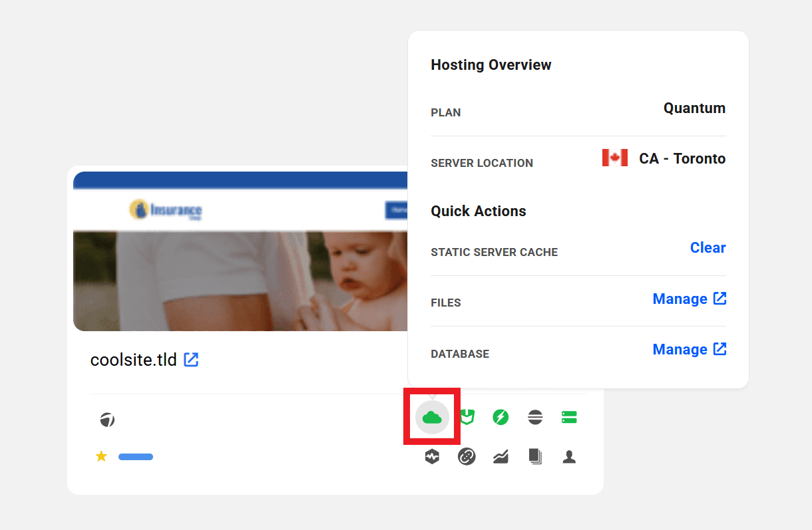The height and width of the screenshot is (530, 812).
Task: Open the stacked pages reports icon
Action: coord(535,457)
